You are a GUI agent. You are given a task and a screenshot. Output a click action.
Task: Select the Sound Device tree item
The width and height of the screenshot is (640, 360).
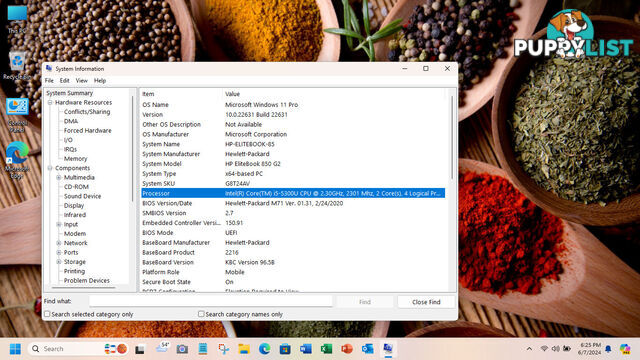point(82,196)
